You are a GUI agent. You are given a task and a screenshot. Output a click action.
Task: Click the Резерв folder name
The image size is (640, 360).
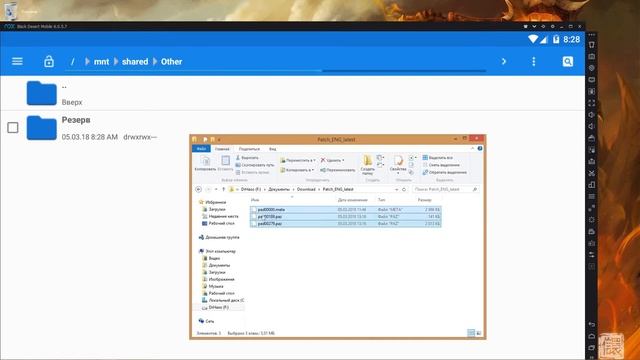coord(76,120)
